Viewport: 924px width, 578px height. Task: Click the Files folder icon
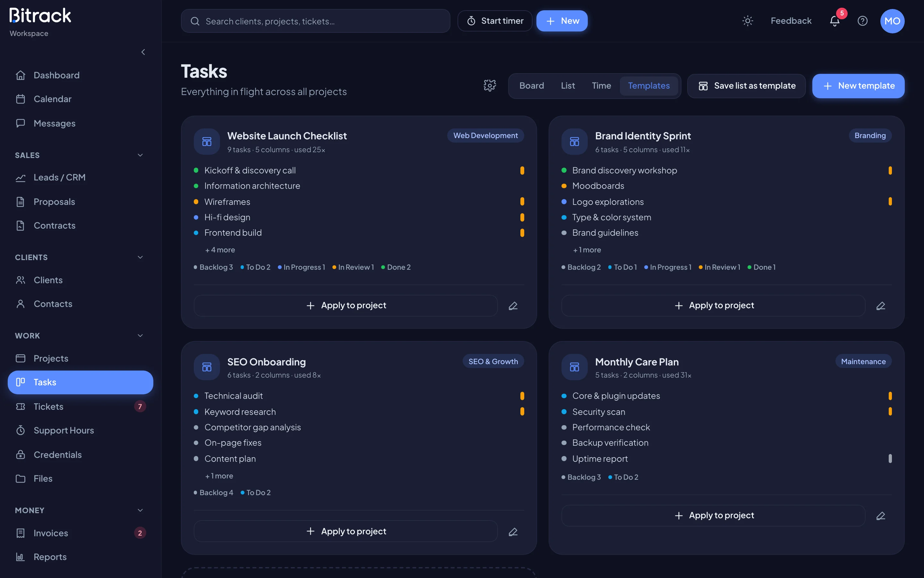pyautogui.click(x=21, y=478)
